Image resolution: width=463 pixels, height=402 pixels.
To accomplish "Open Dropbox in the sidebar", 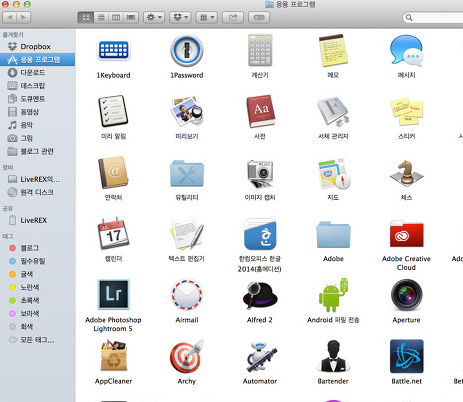I will (37, 46).
